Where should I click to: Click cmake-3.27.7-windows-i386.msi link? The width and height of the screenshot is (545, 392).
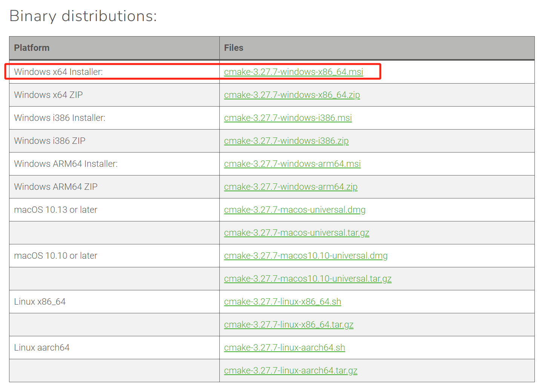point(288,118)
